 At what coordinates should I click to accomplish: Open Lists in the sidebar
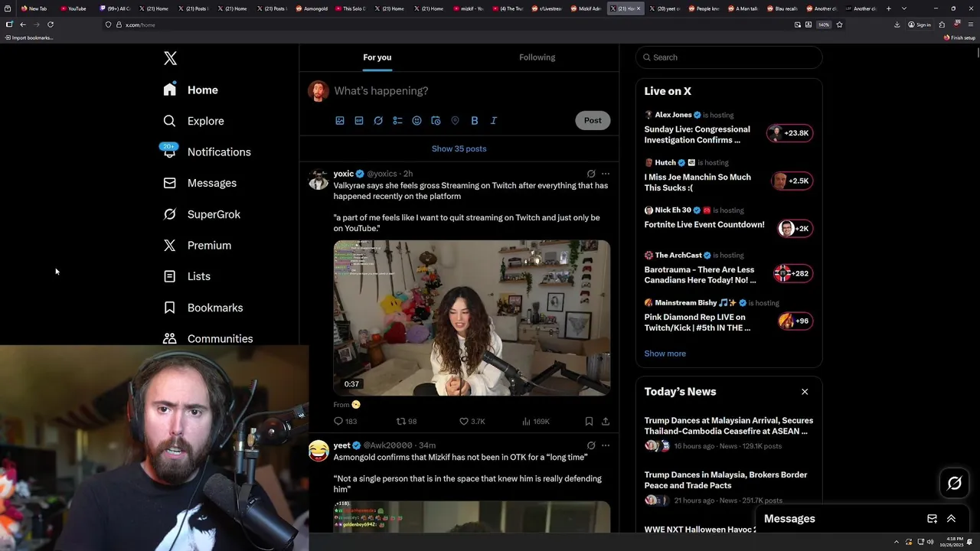[187, 276]
